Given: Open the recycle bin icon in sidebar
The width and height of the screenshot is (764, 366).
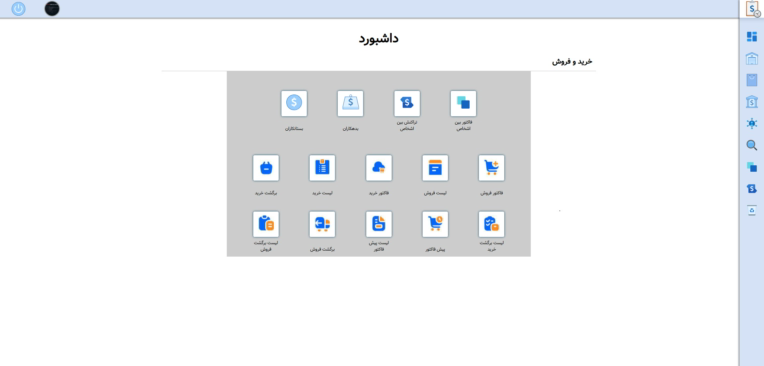Looking at the screenshot, I should point(752,210).
